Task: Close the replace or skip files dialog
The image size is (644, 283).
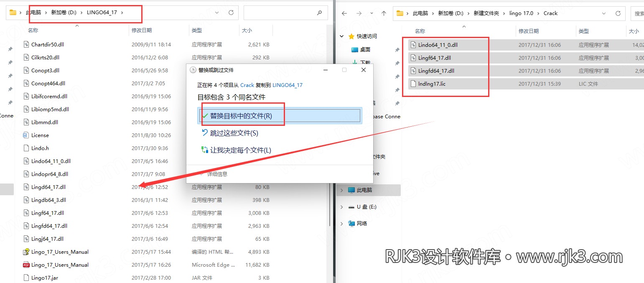Action: click(364, 70)
